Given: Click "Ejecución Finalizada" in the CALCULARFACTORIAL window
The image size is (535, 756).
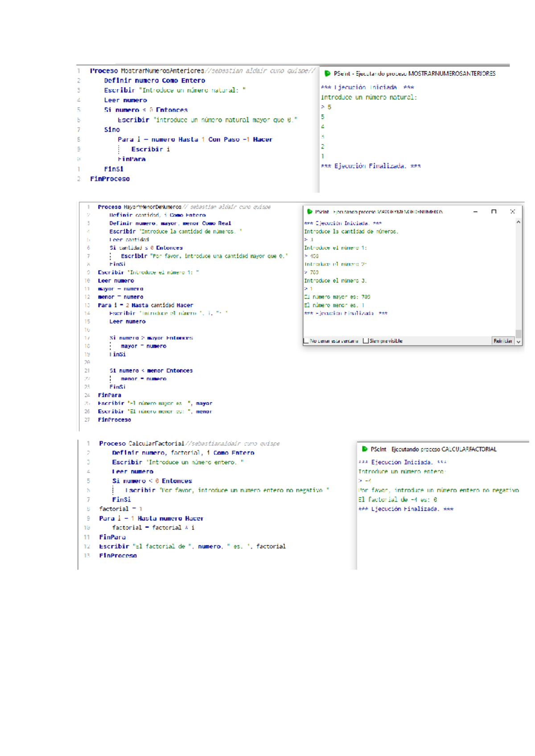Looking at the screenshot, I should 406,509.
